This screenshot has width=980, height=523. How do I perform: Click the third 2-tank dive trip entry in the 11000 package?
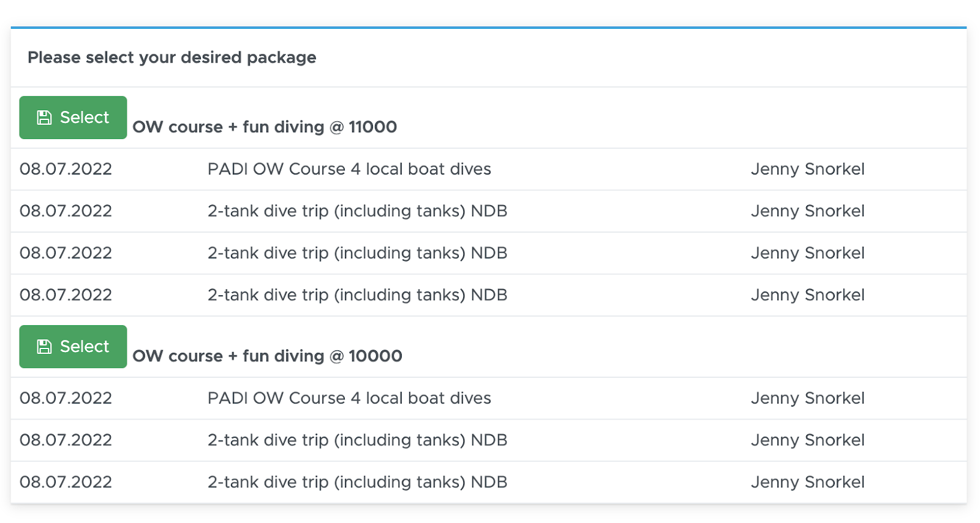[357, 295]
